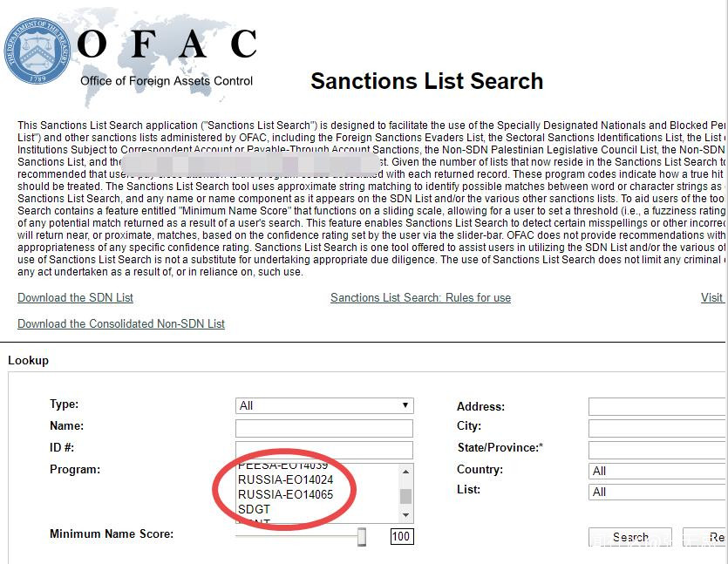Open the Download the SDN List link
The image size is (728, 564).
coord(76,298)
